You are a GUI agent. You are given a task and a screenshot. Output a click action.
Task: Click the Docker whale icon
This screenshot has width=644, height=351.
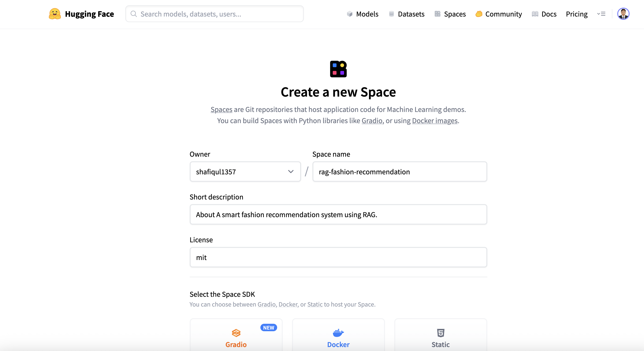(x=338, y=333)
